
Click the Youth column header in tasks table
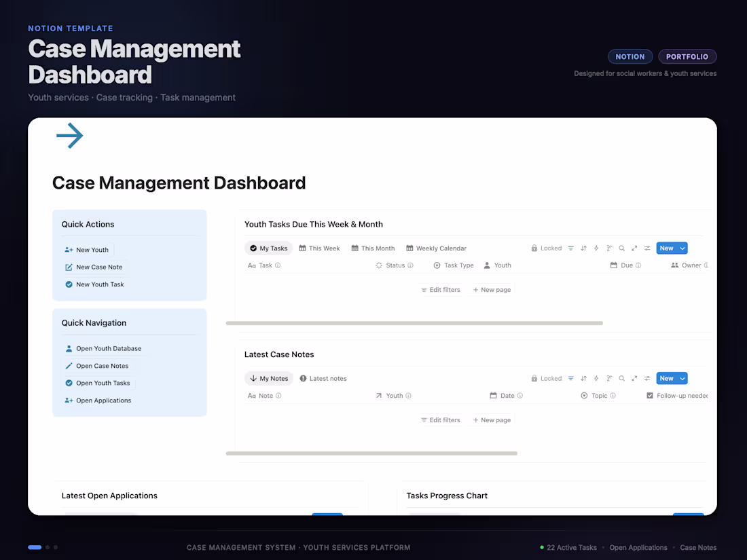point(497,265)
